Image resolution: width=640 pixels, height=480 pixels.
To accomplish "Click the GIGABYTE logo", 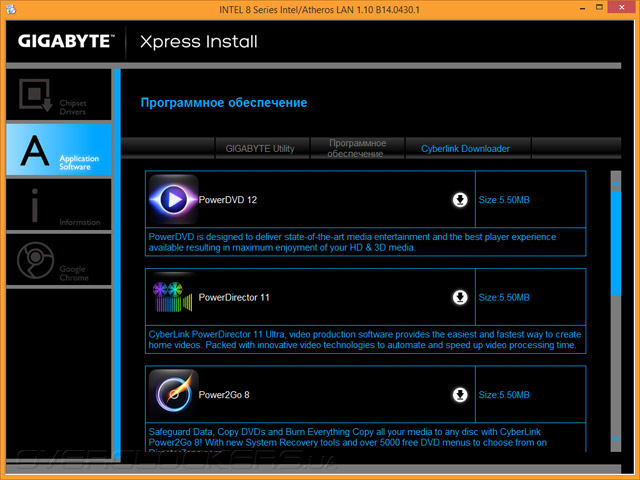I will coord(66,41).
